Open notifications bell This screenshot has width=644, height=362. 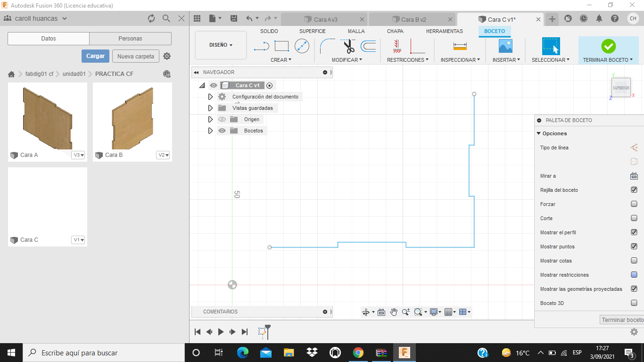coord(599,18)
